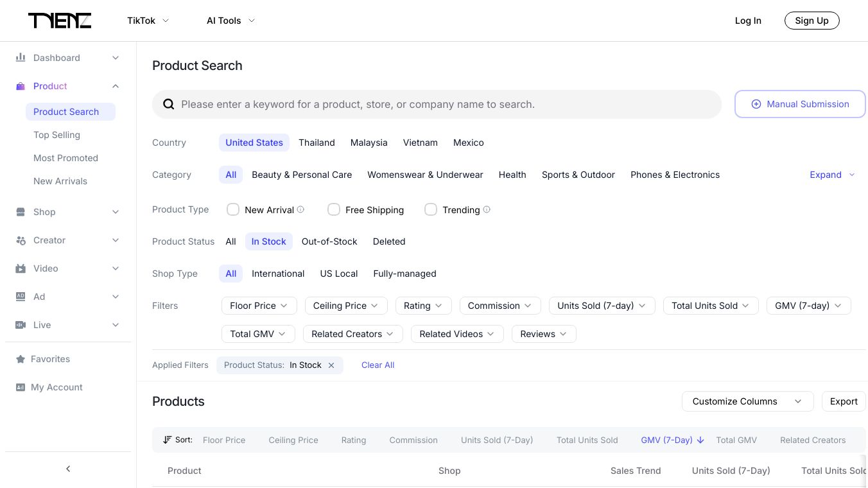Click the New Arrival info icon

300,209
